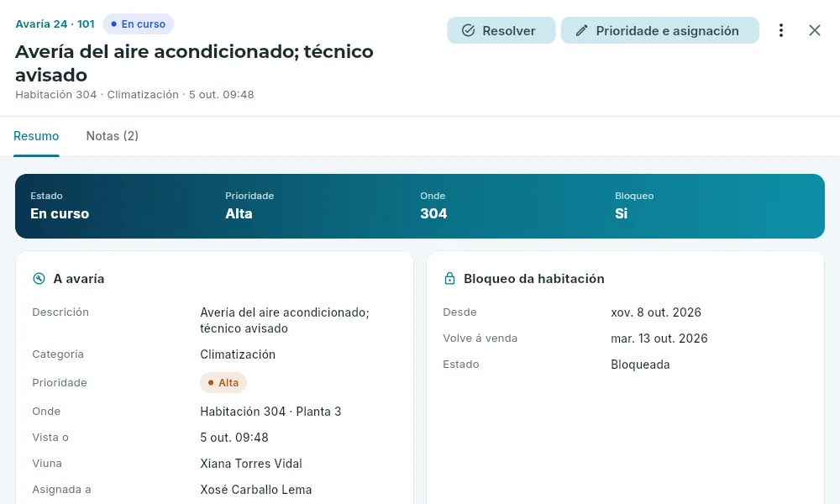Click the Desde date xov. 8 out. 2026

point(656,312)
